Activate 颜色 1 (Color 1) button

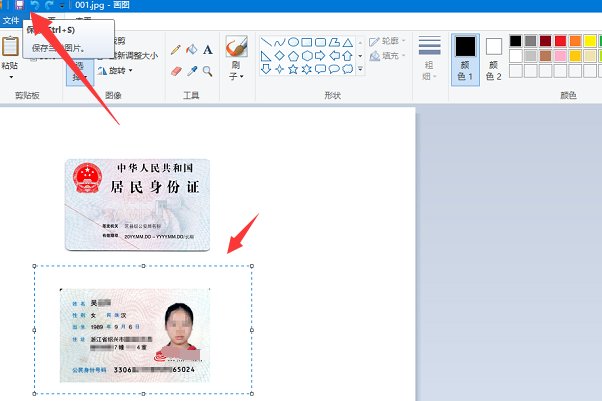pyautogui.click(x=465, y=59)
